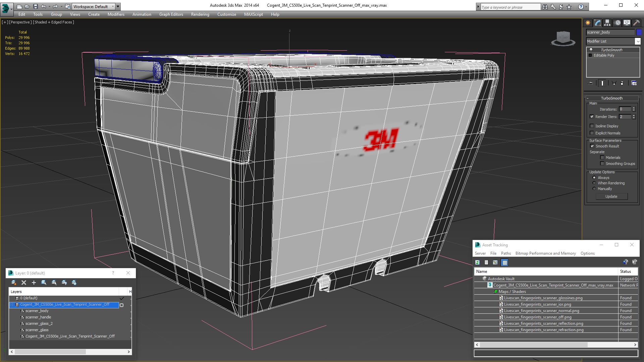Create a new scene file
This screenshot has width=644, height=362.
pyautogui.click(x=19, y=6)
